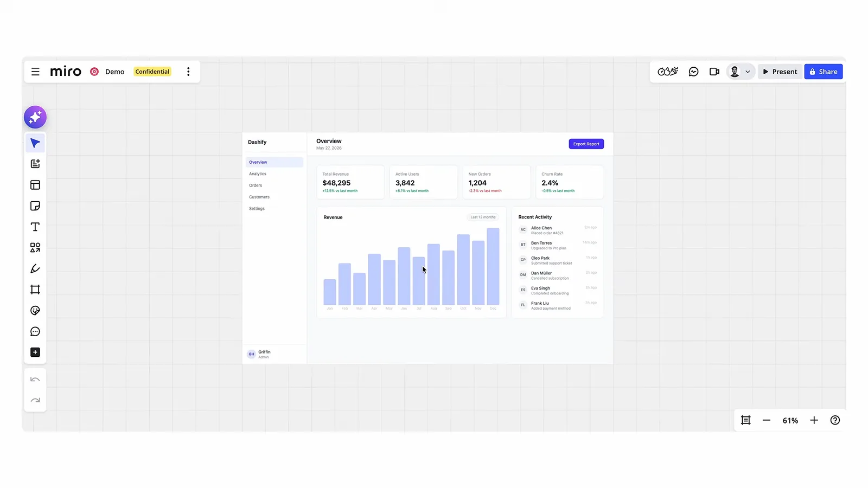Select the Sticky note tool
This screenshot has height=488, width=868.
[35, 206]
